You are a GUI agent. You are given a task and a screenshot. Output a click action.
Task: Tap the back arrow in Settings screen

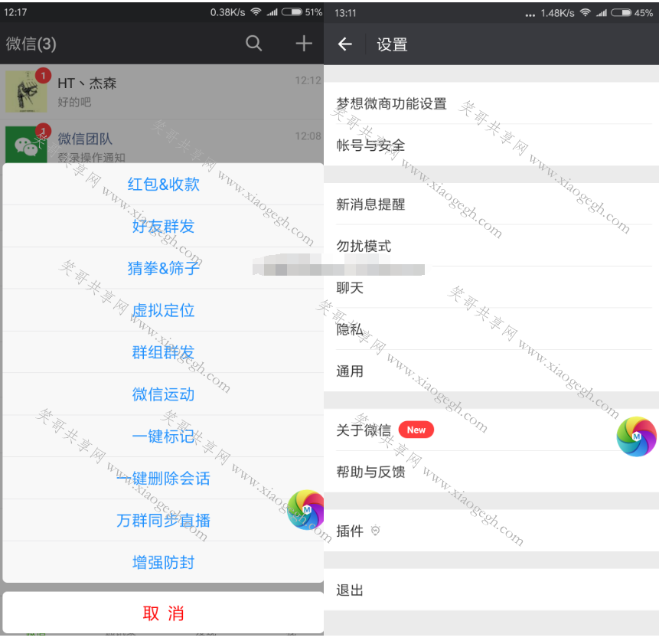click(344, 44)
